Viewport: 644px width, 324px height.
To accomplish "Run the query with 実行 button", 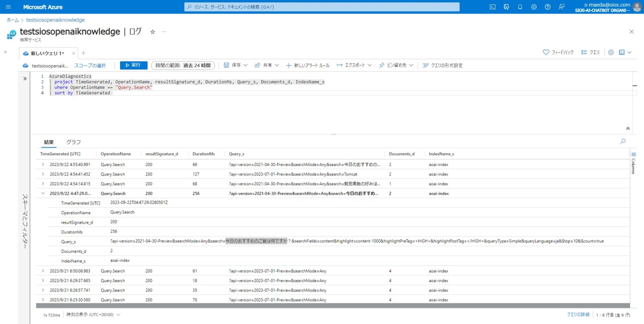I will tap(134, 65).
